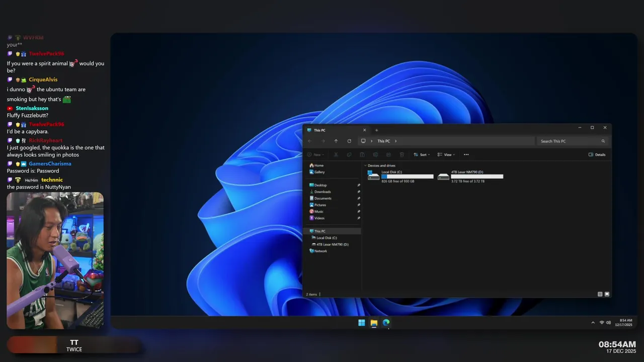Unpin Music using its pin icon

tap(359, 211)
